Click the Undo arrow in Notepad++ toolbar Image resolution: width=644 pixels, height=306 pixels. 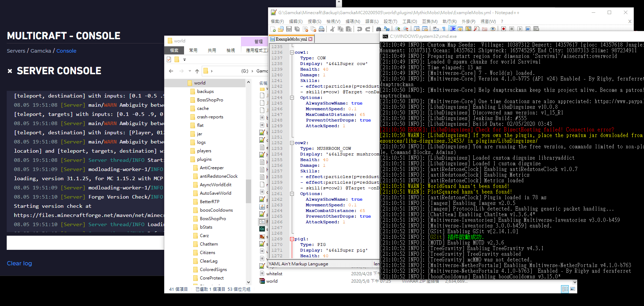[360, 29]
